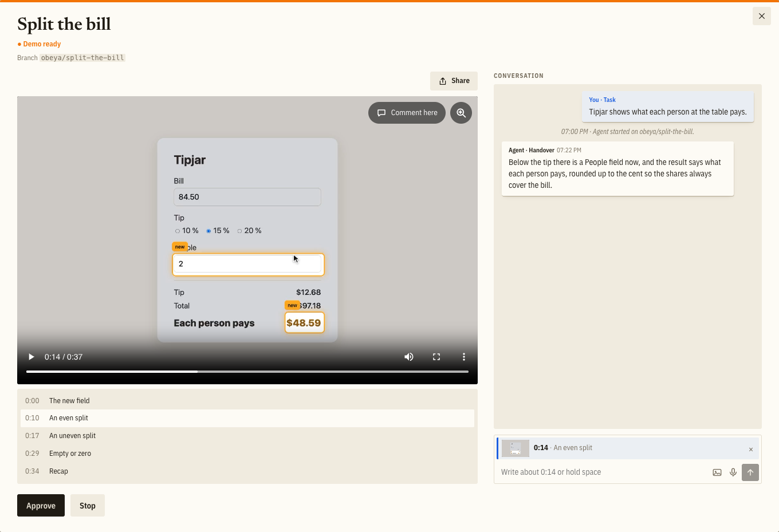Click the highlighted $48.59 amount
This screenshot has height=532, width=779.
point(304,323)
